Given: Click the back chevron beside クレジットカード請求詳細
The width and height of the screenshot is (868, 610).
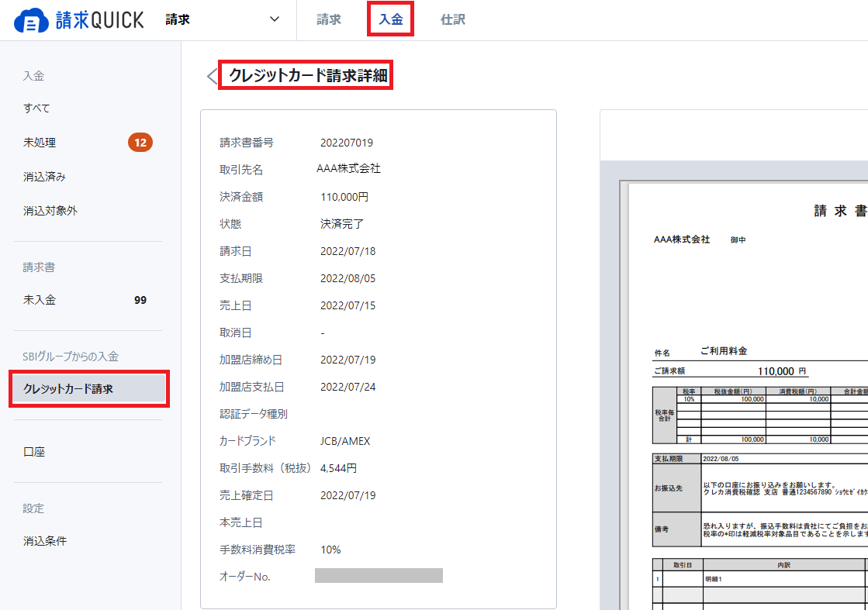Looking at the screenshot, I should 212,75.
